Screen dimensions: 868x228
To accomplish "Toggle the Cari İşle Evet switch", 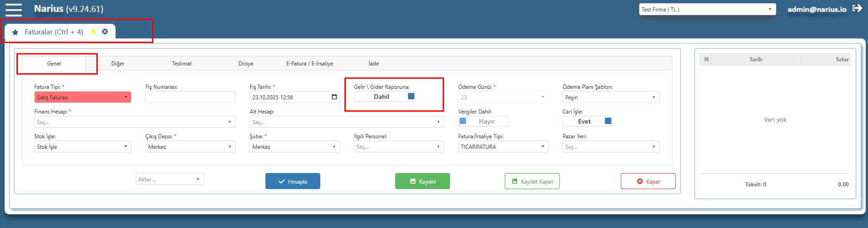I will coord(587,121).
